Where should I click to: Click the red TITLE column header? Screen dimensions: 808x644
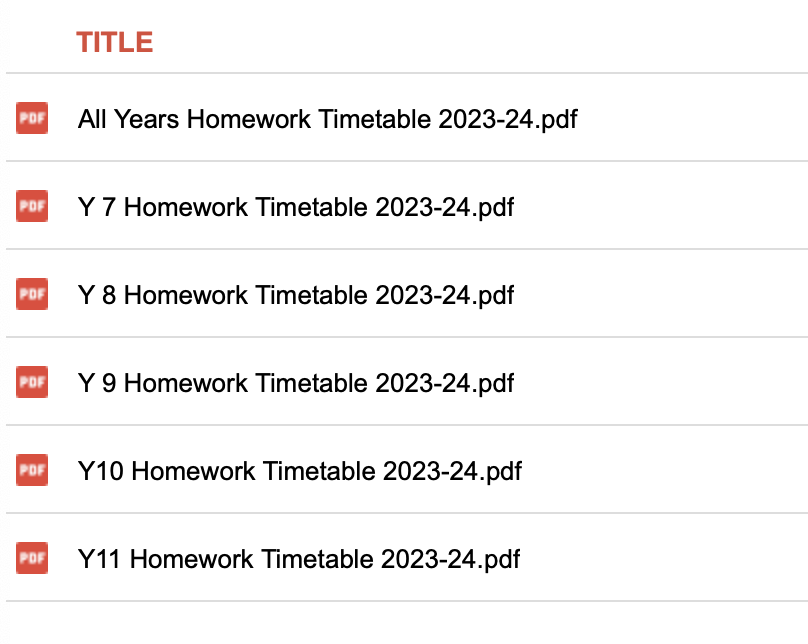[115, 42]
